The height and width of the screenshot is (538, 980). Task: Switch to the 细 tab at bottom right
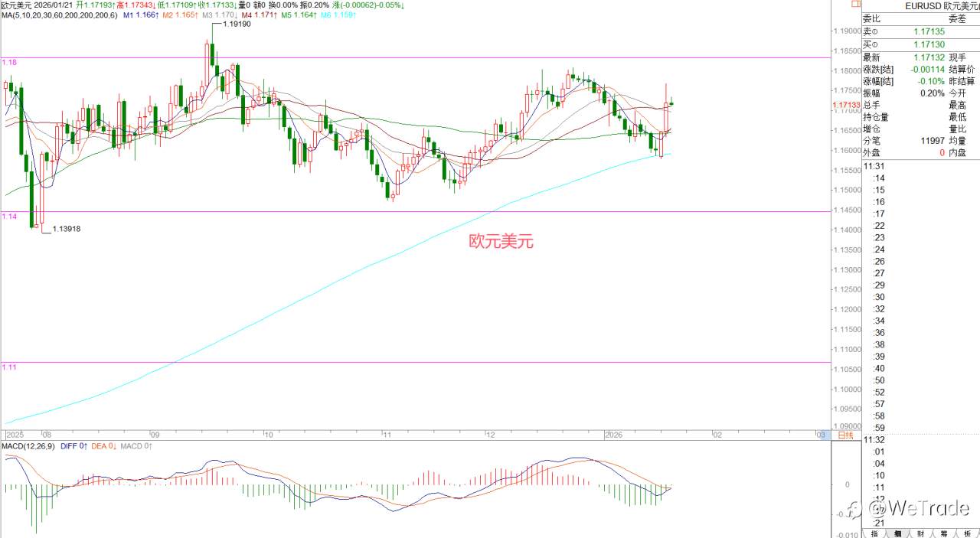click(898, 533)
